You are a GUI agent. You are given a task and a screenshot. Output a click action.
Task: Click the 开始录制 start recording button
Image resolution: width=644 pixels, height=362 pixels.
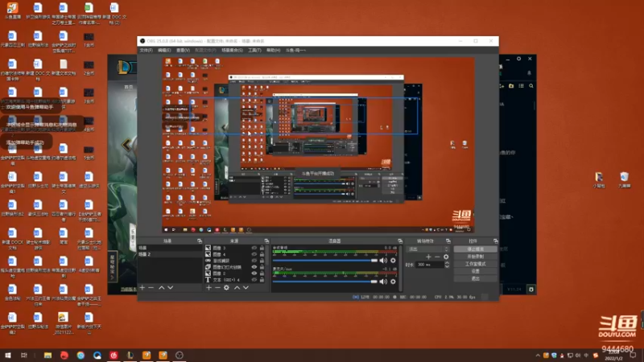click(476, 257)
